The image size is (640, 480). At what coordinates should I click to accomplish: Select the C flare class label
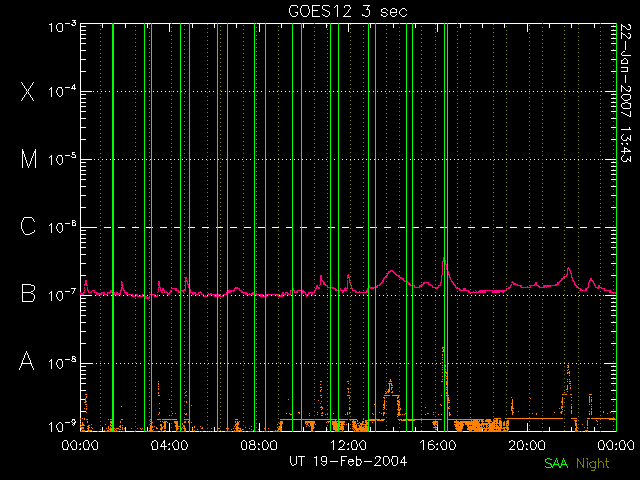tap(28, 226)
